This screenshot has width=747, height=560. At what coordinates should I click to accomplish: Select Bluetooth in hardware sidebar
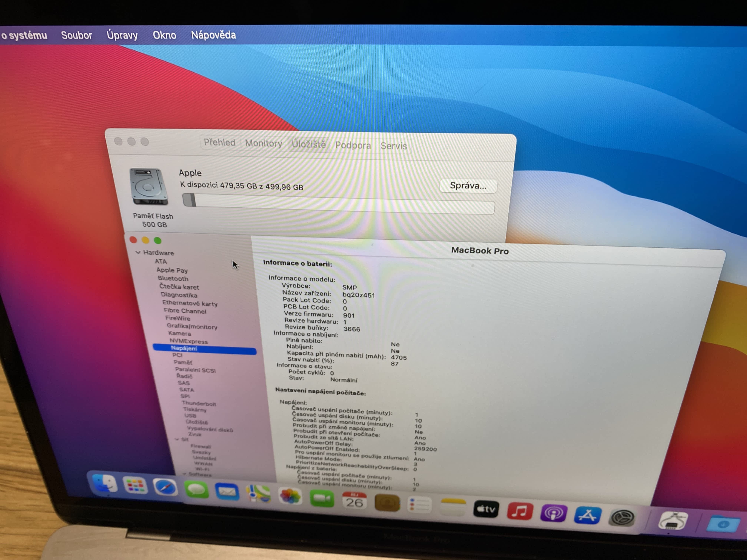173,279
